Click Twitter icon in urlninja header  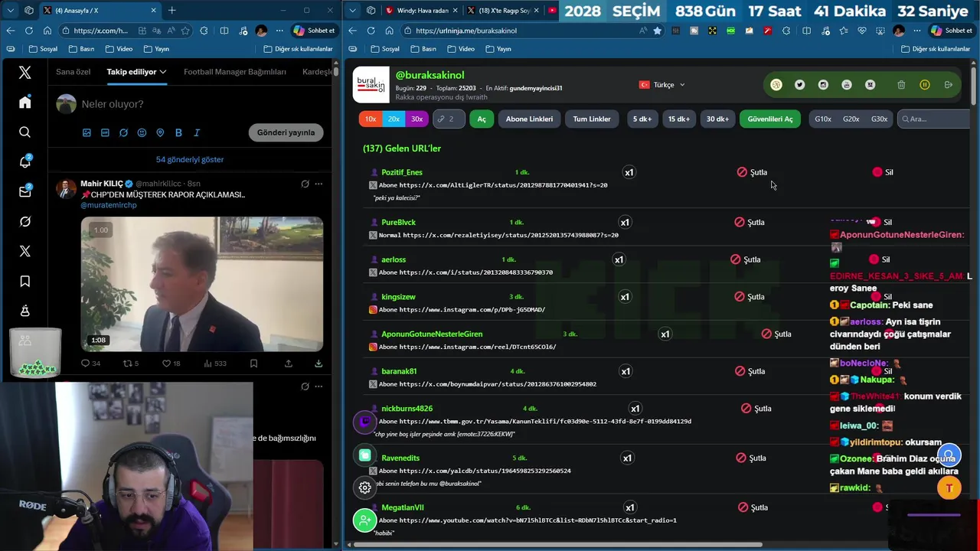tap(800, 85)
